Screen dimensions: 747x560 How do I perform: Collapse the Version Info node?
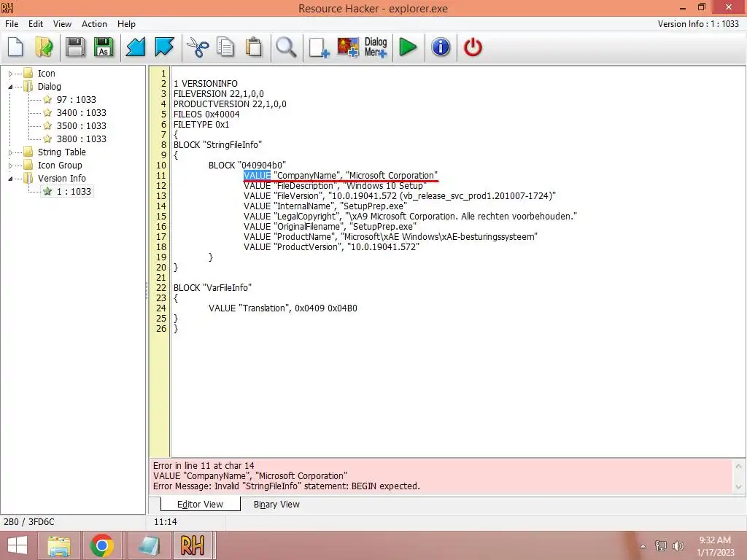[10, 179]
